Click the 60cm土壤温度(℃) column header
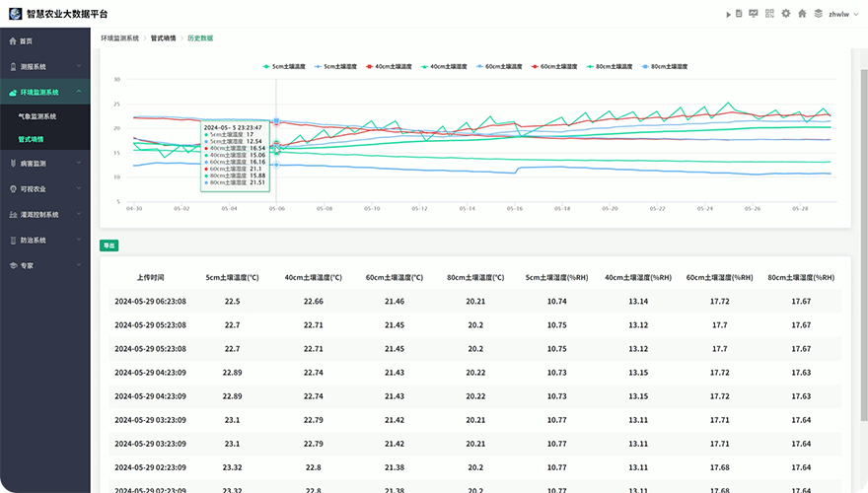Viewport: 868px width, 493px height. click(395, 278)
